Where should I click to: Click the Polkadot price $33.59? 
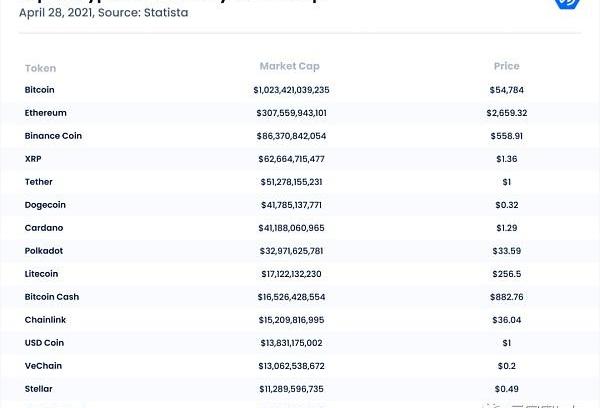point(507,251)
